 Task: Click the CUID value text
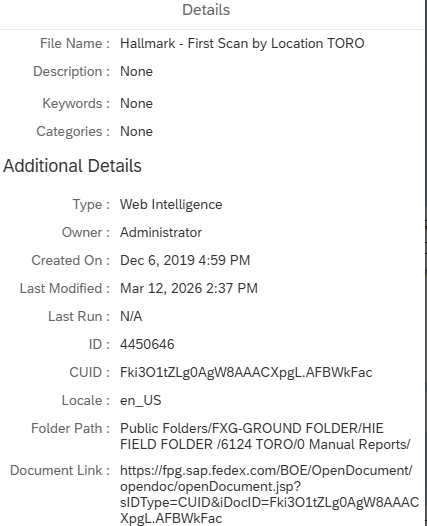246,373
